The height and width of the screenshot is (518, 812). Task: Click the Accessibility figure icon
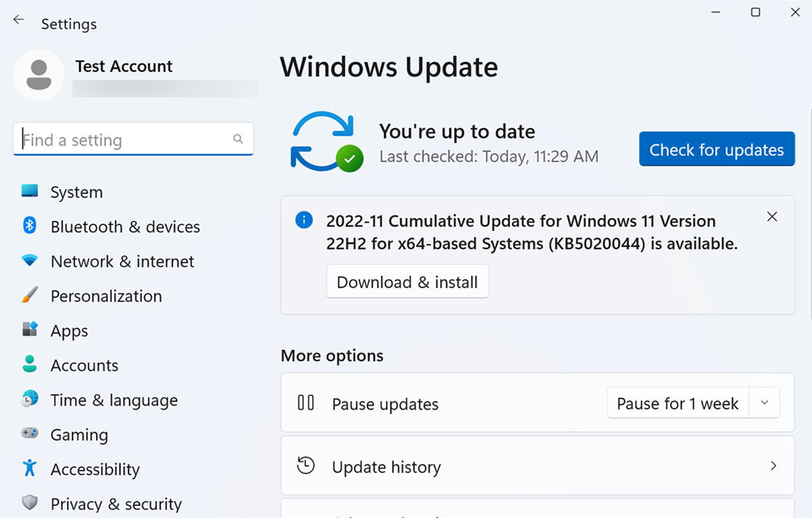pyautogui.click(x=29, y=468)
